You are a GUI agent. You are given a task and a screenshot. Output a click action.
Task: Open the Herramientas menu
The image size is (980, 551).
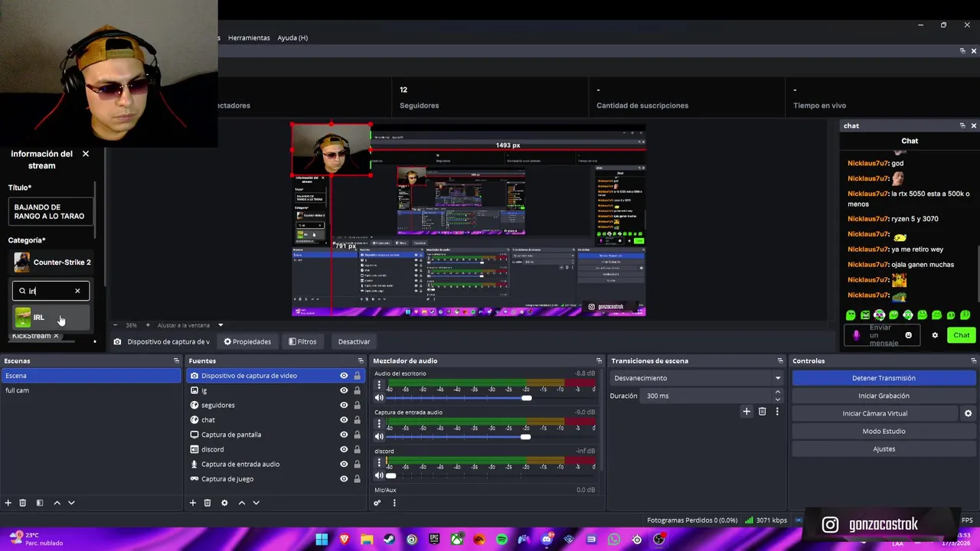[x=249, y=37]
